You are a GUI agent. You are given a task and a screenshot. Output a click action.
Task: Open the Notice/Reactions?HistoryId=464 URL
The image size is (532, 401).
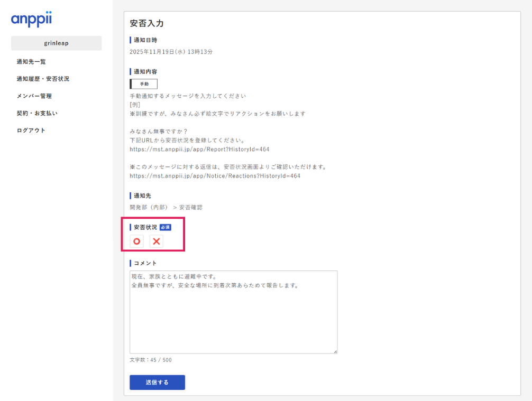[x=215, y=176]
